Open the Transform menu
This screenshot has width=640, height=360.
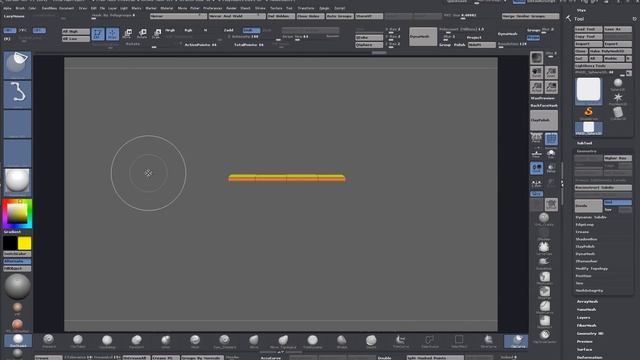[x=306, y=8]
